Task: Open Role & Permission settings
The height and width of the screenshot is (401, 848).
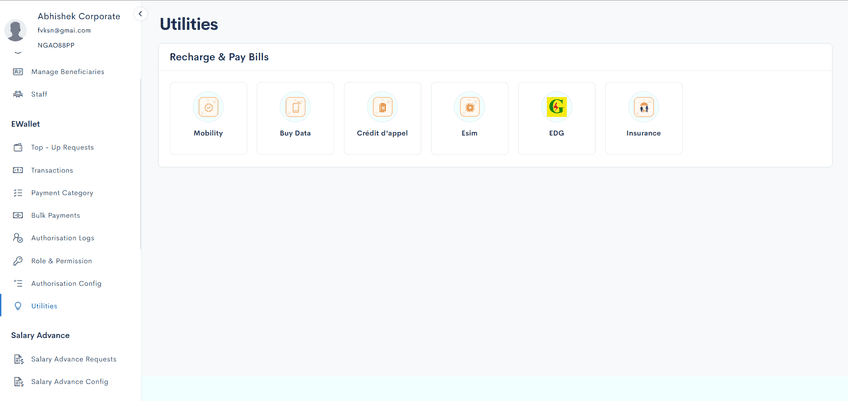Action: [x=62, y=261]
